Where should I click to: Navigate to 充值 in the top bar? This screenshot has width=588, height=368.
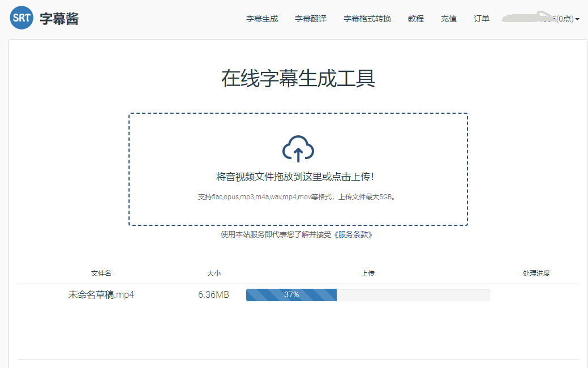[449, 19]
